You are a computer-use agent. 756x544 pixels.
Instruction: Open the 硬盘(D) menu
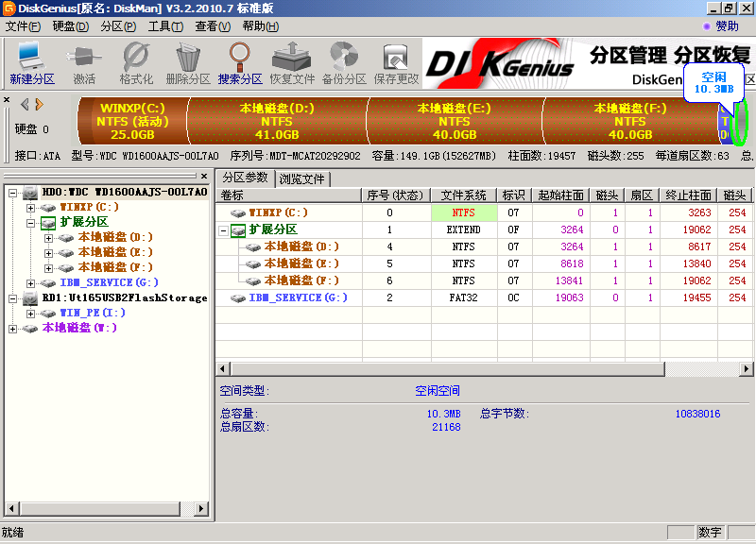[x=70, y=26]
